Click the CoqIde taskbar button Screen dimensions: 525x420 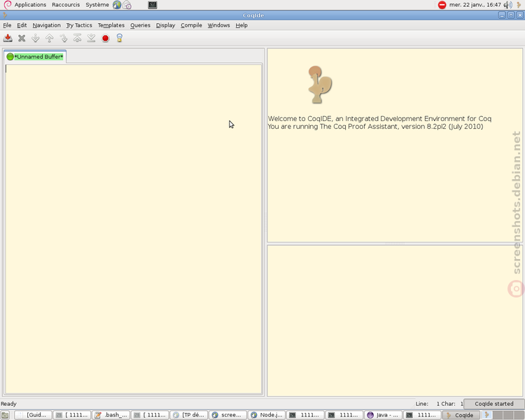tap(461, 415)
